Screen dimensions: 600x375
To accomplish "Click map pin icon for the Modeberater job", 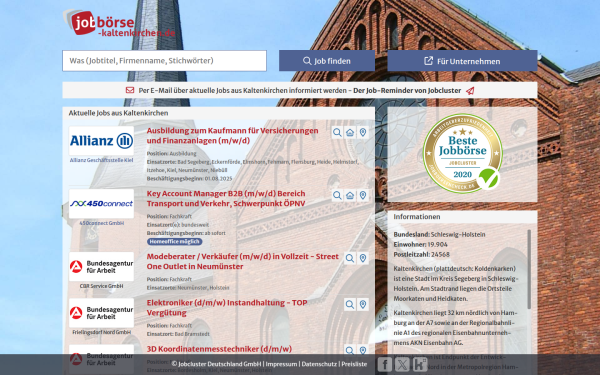I will pos(363,258).
